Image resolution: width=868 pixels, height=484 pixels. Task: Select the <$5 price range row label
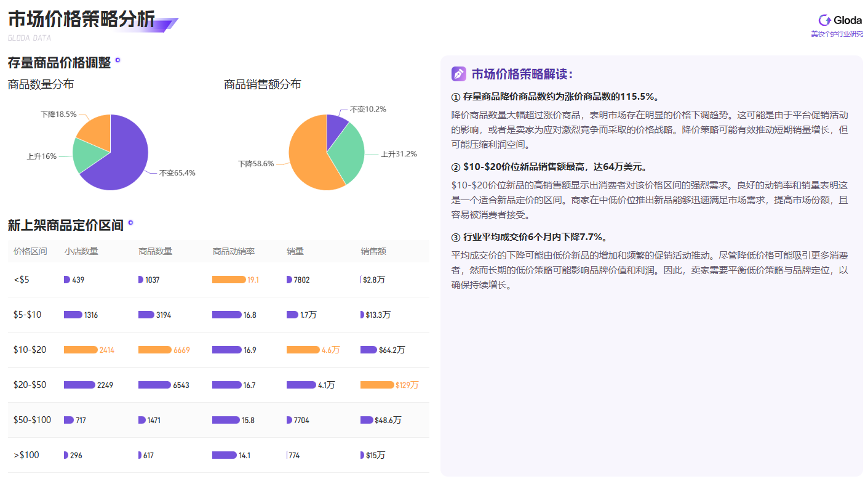pos(22,280)
